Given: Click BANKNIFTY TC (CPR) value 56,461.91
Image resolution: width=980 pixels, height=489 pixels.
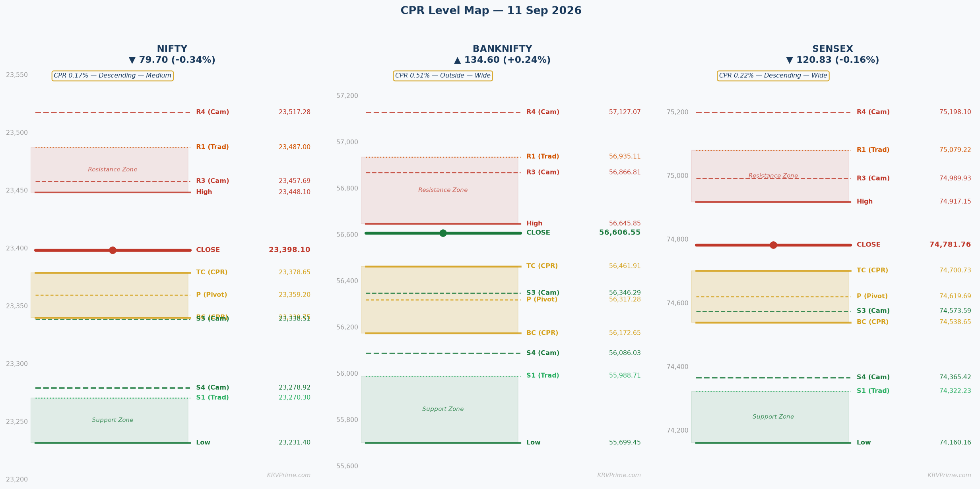Looking at the screenshot, I should click(x=625, y=266).
